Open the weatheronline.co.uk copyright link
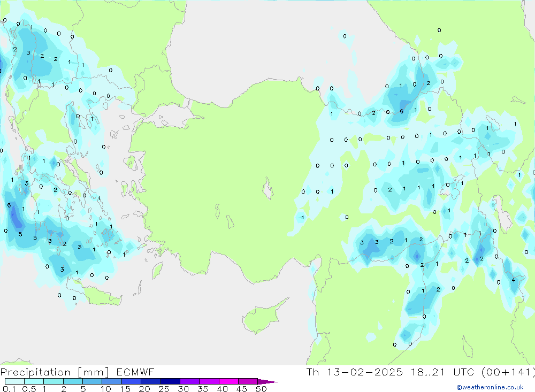This screenshot has height=392, width=535. click(x=490, y=387)
